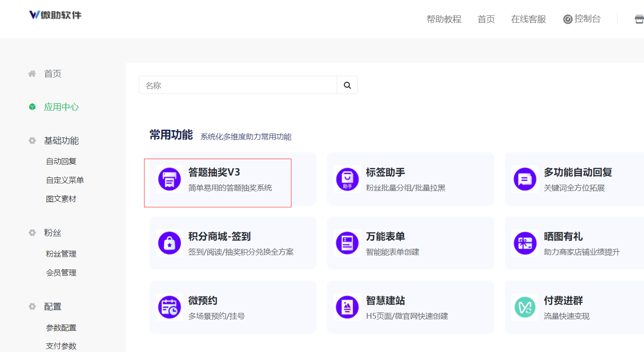Viewport: 644px width, 352px height.
Task: Click the text 流量快速变现
Action: (566, 316)
